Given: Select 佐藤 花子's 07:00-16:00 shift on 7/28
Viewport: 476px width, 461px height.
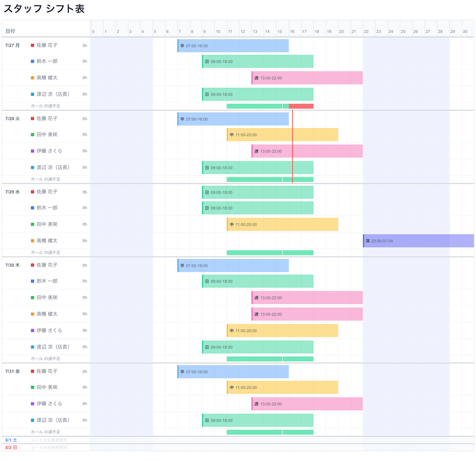Looking at the screenshot, I should click(x=233, y=119).
